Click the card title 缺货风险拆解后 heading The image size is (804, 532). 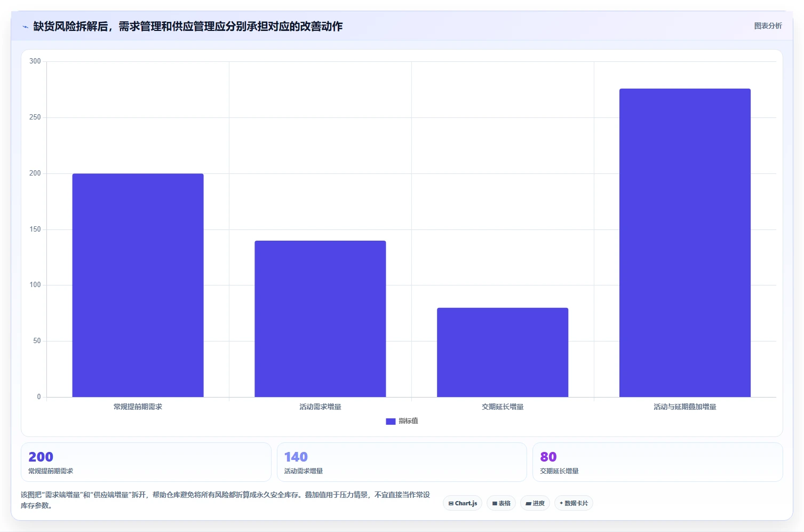pyautogui.click(x=188, y=26)
